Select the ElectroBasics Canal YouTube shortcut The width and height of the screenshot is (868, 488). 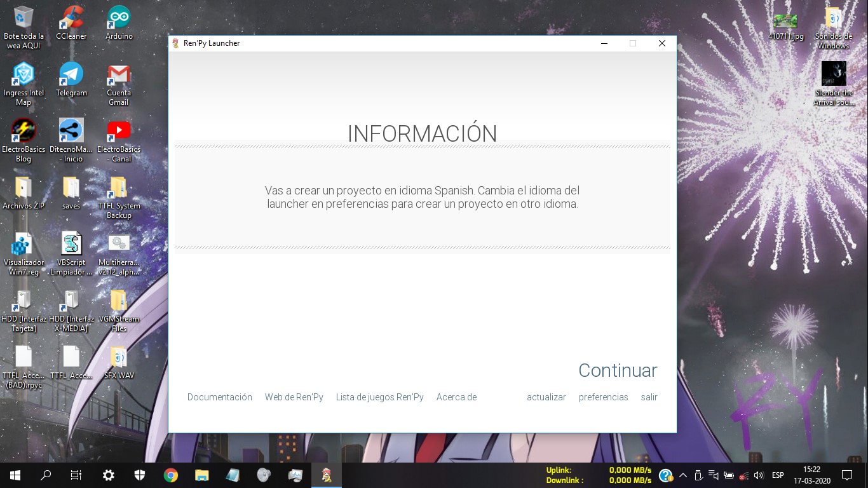[119, 132]
